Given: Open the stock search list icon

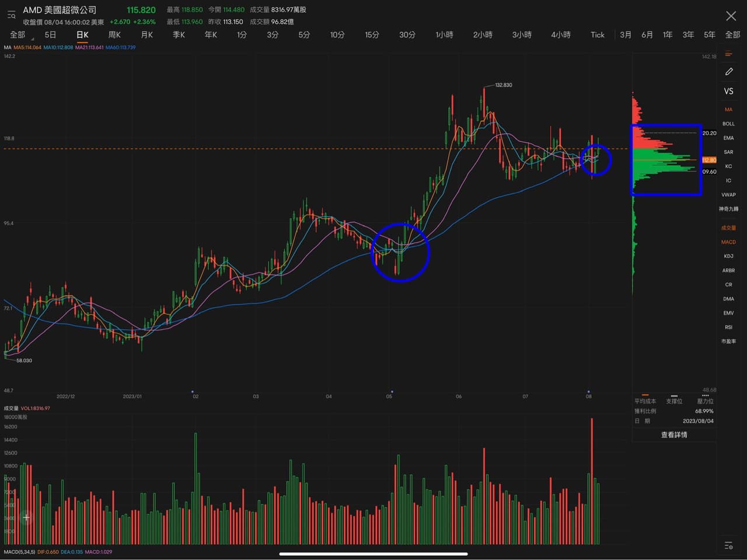Looking at the screenshot, I should tap(11, 15).
